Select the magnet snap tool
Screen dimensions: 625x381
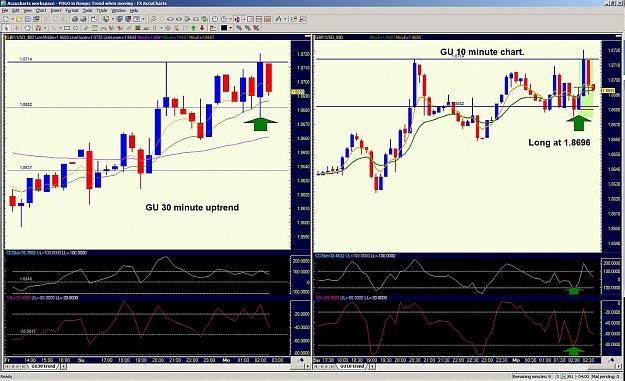(38, 28)
